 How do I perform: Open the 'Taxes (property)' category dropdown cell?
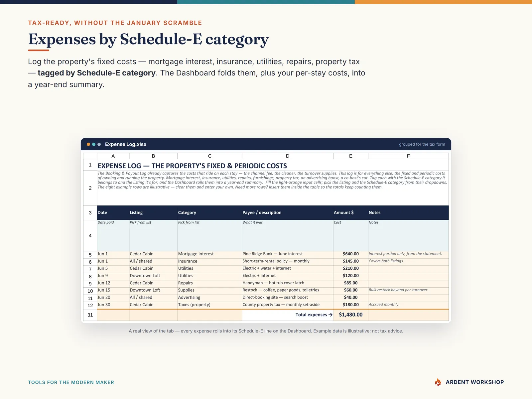tap(210, 305)
